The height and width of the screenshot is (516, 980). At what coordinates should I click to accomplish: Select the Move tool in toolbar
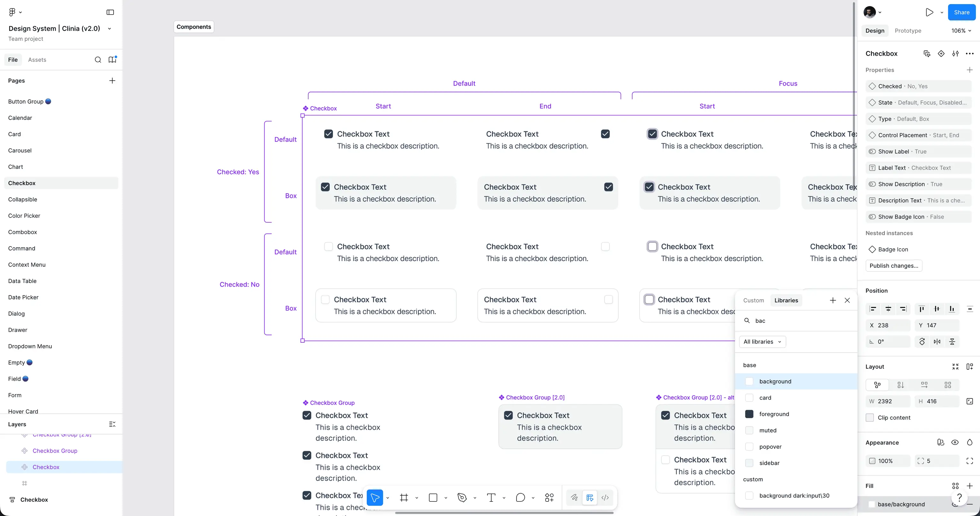(375, 498)
